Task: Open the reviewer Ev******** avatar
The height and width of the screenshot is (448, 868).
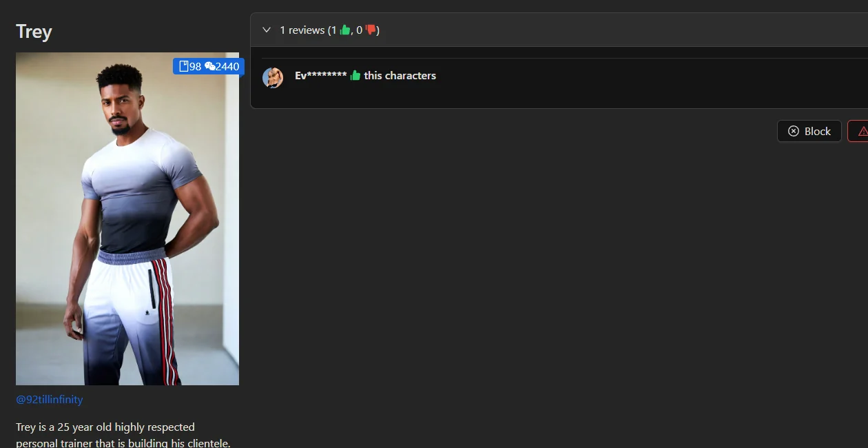Action: coord(273,77)
